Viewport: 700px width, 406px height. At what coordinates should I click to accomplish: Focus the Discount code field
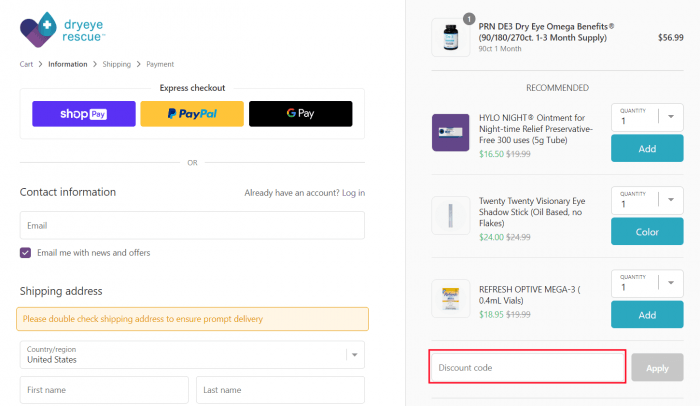[528, 367]
